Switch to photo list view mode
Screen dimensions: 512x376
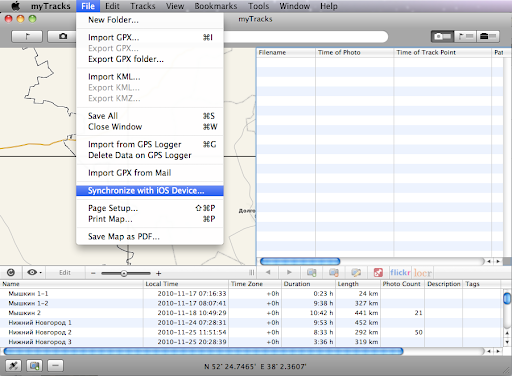click(x=442, y=36)
